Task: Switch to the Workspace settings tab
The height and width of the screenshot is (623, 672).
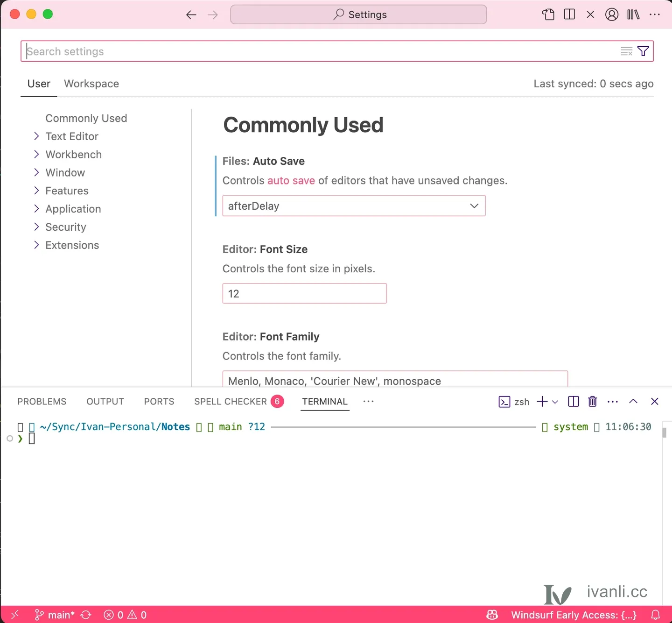Action: pos(91,84)
